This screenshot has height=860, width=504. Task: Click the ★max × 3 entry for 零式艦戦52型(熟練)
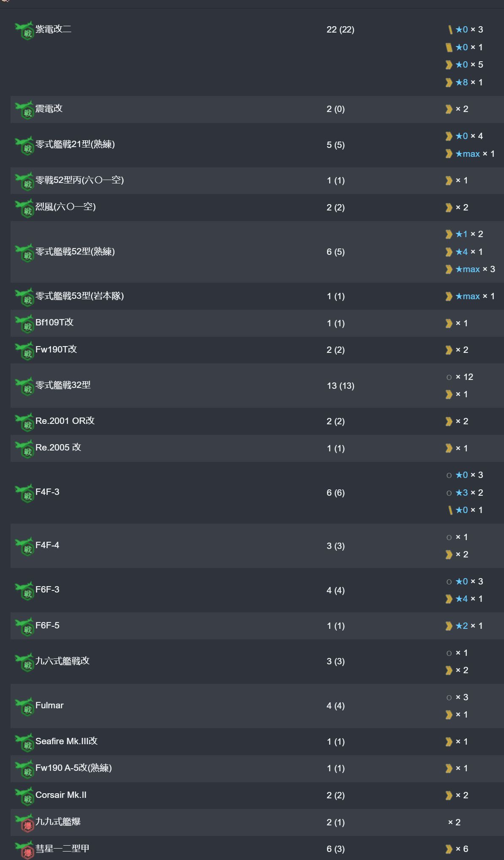tap(470, 269)
